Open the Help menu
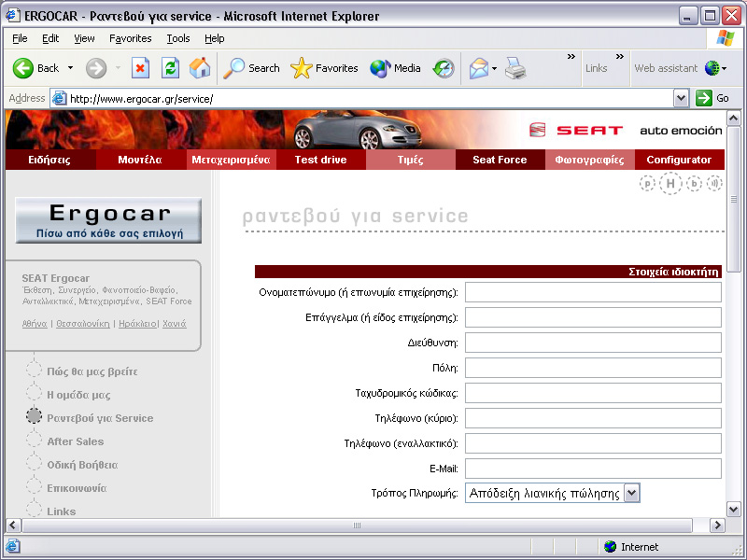 pos(215,38)
